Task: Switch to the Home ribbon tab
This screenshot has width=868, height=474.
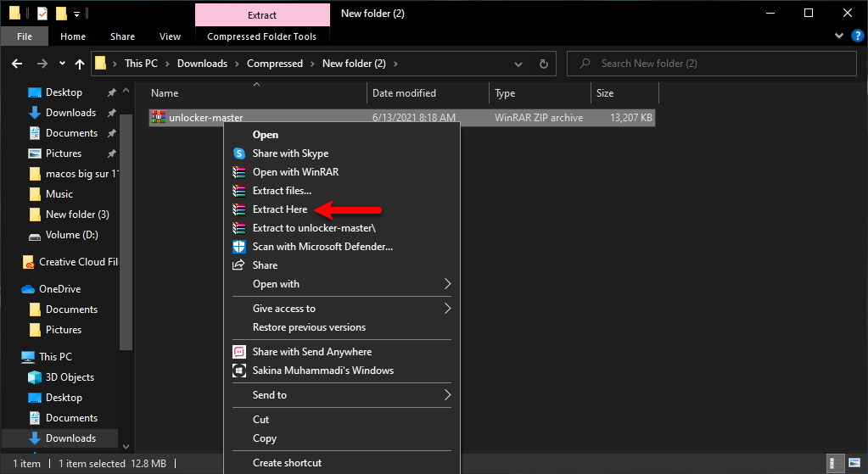Action: [73, 36]
